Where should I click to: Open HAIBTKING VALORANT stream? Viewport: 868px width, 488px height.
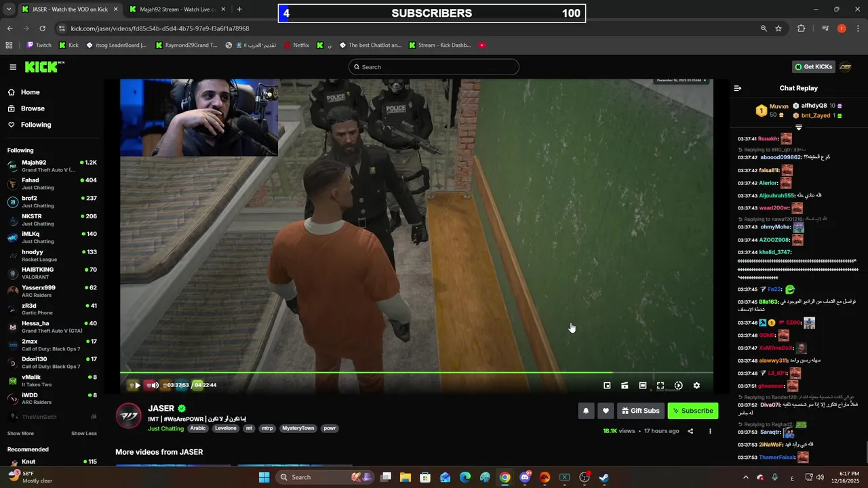[52, 273]
